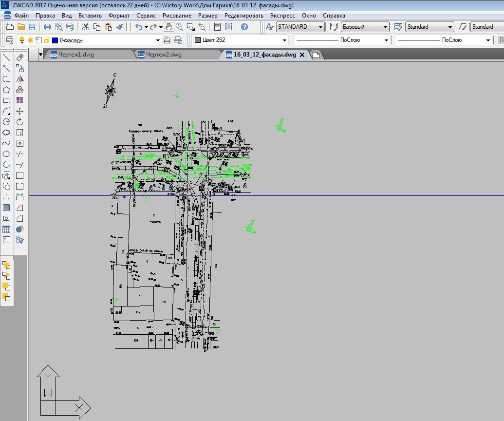Switch to the Чертеж2.dwg tab
The height and width of the screenshot is (421, 504).
point(164,55)
